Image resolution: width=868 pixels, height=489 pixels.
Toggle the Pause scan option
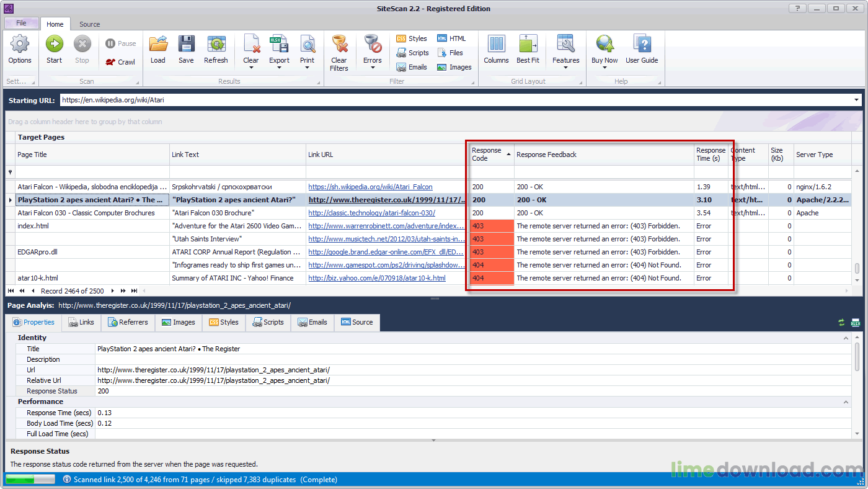tap(120, 43)
